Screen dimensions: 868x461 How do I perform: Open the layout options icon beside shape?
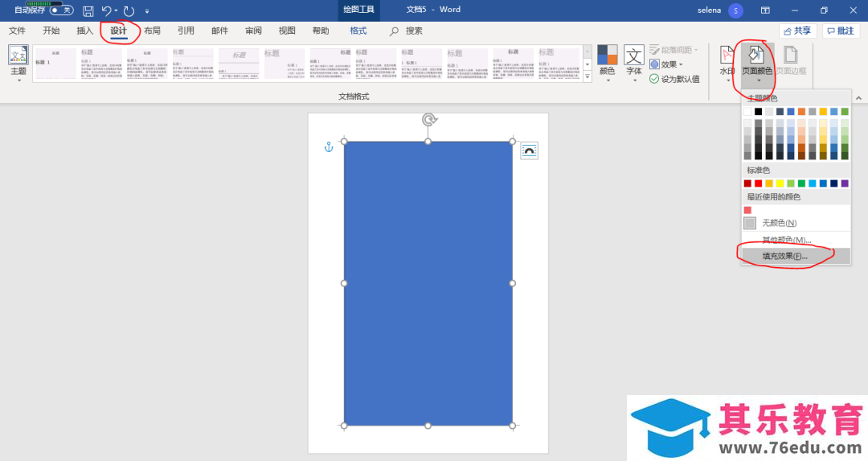tap(529, 150)
